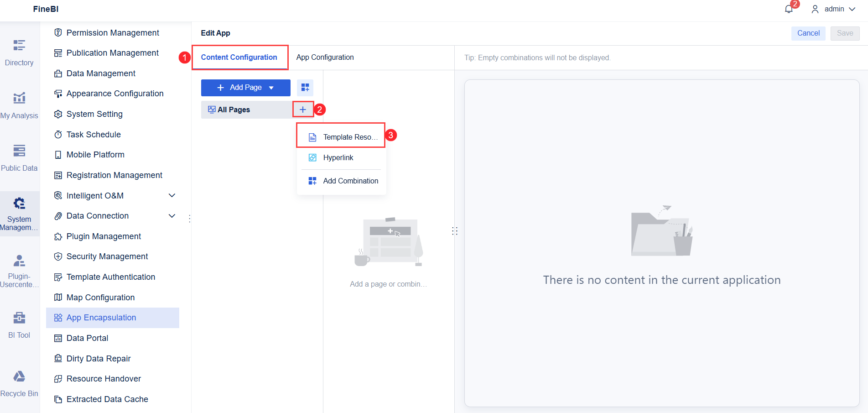
Task: Click the admin user avatar icon
Action: pos(815,9)
